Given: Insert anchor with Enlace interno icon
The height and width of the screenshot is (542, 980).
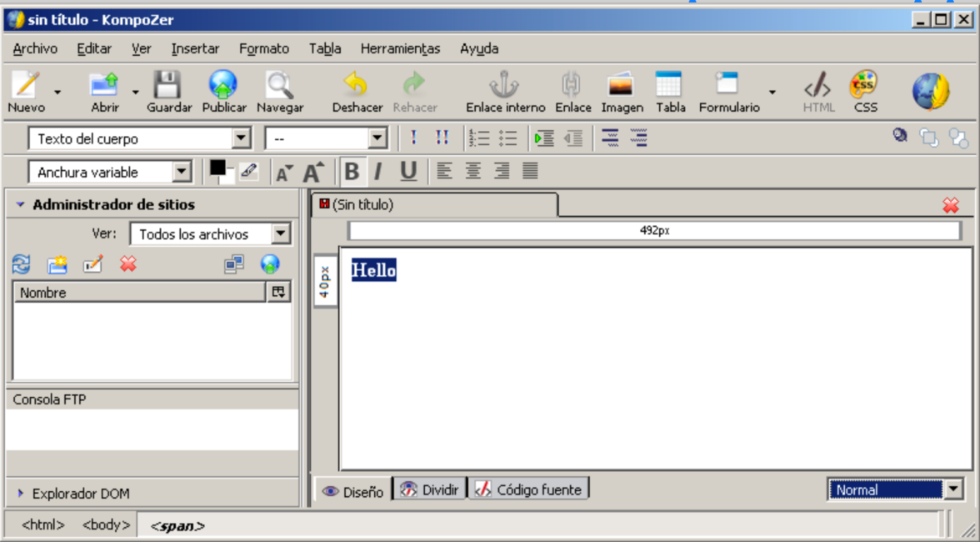Looking at the screenshot, I should coord(505,92).
